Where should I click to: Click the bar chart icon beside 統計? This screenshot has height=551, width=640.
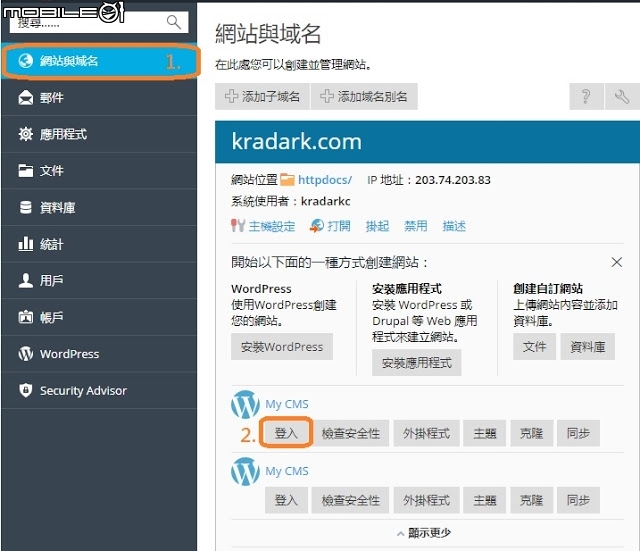pyautogui.click(x=25, y=244)
